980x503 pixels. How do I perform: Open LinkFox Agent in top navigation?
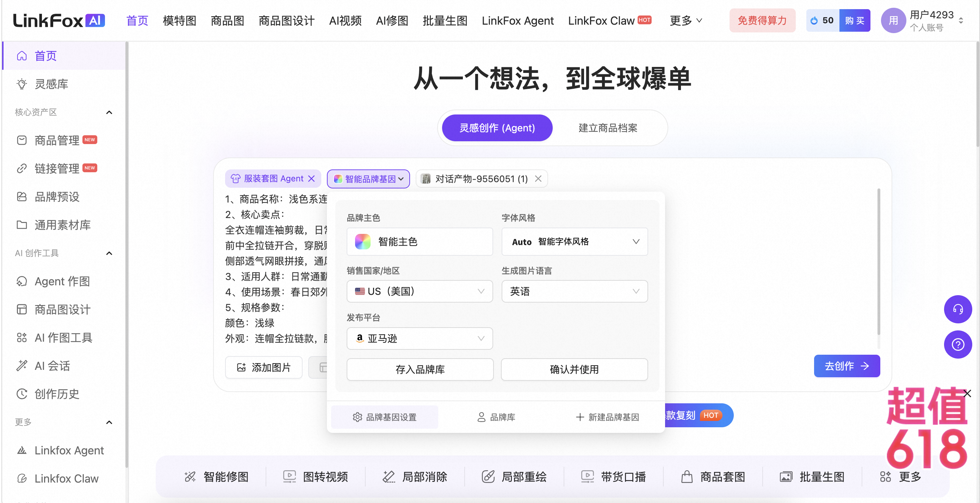[518, 20]
